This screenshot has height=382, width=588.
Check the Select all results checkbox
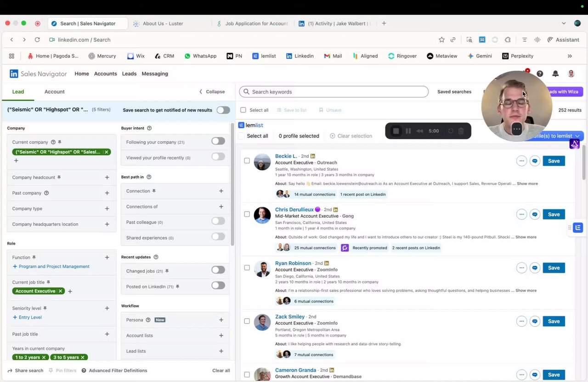tap(243, 110)
